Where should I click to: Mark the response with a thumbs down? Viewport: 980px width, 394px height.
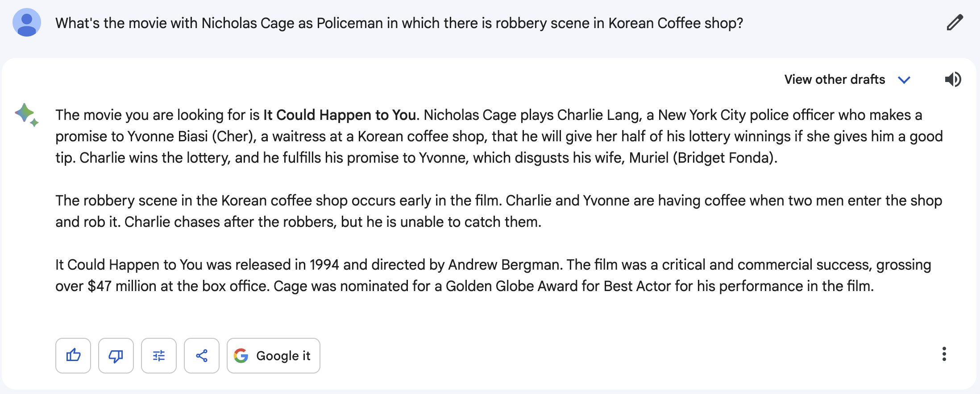click(116, 356)
